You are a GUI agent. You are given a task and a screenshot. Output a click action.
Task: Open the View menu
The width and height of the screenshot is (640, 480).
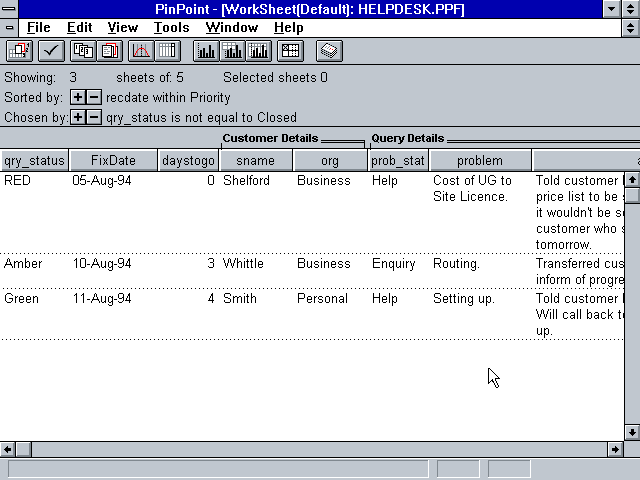[x=122, y=28]
